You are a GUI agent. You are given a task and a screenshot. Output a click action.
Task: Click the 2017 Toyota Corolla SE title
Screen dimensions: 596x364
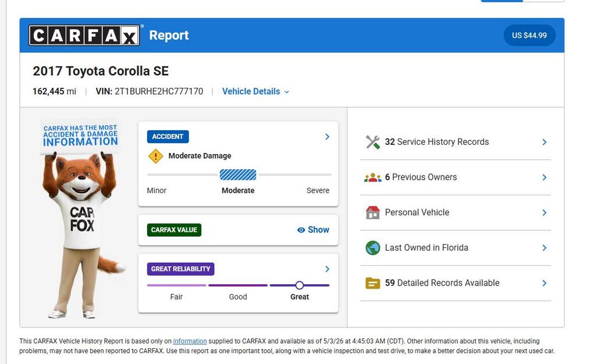[x=101, y=71]
